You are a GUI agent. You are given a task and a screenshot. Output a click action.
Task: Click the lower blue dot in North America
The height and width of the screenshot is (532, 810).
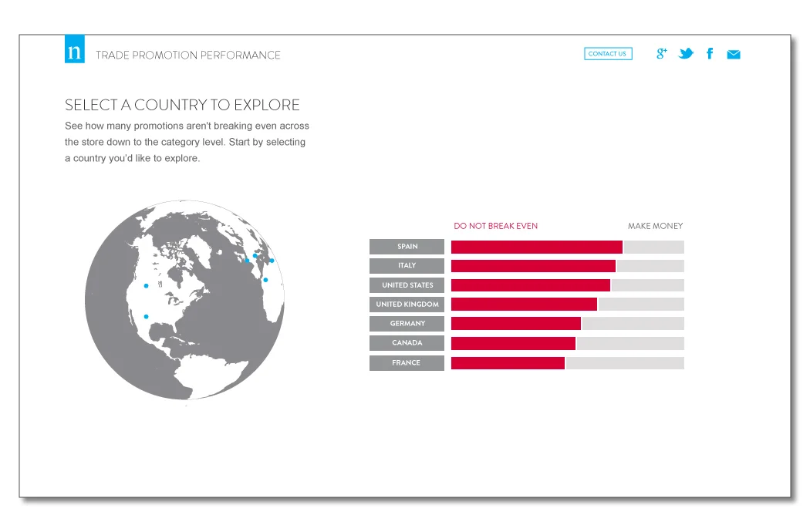pyautogui.click(x=147, y=317)
